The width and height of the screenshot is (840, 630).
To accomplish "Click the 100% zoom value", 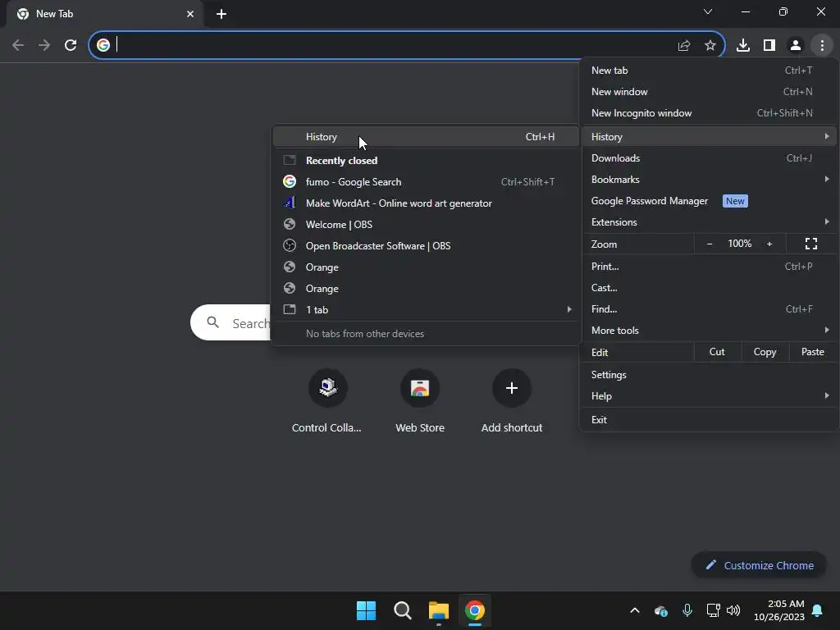I will 739,244.
